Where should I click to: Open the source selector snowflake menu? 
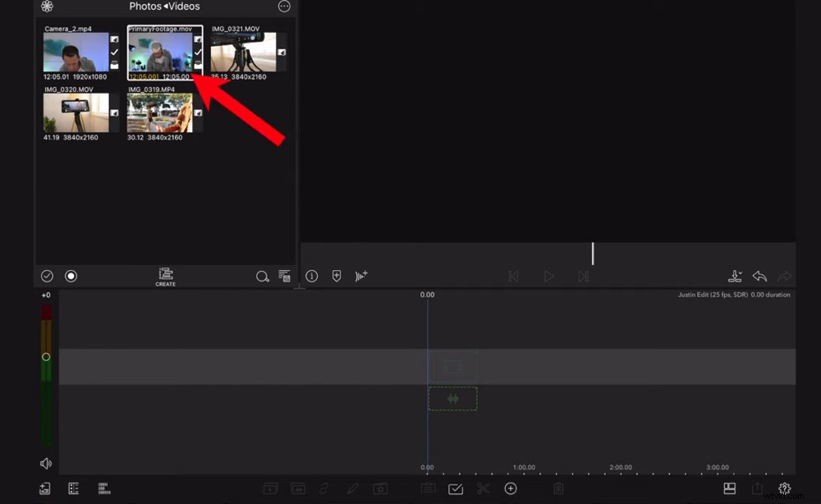(47, 7)
